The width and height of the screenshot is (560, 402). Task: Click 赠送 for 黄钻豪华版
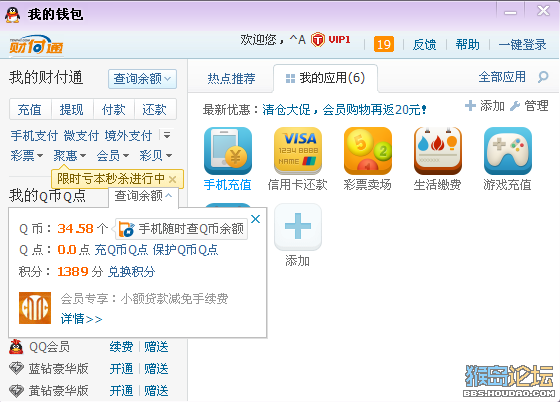click(156, 391)
